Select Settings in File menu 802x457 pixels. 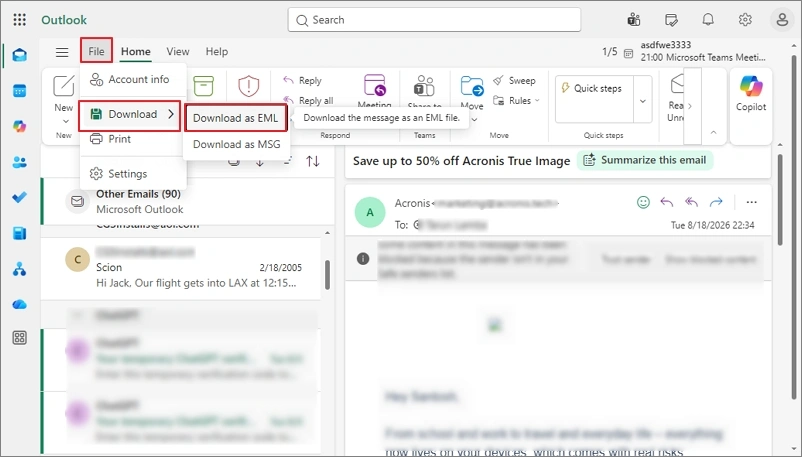[133, 174]
